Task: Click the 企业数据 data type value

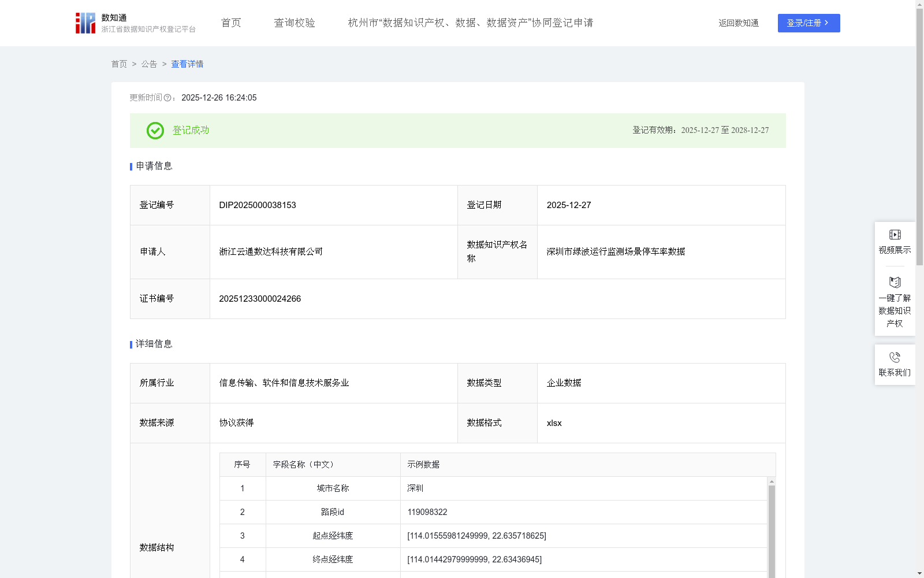Action: coord(564,383)
